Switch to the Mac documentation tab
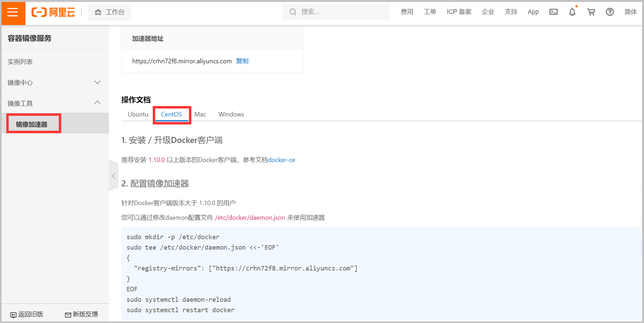This screenshot has width=644, height=323. (x=200, y=114)
